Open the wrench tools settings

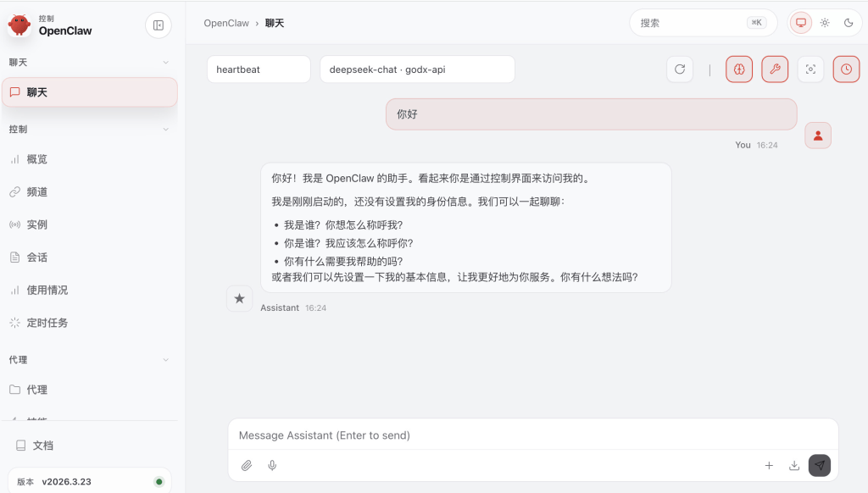(x=775, y=69)
